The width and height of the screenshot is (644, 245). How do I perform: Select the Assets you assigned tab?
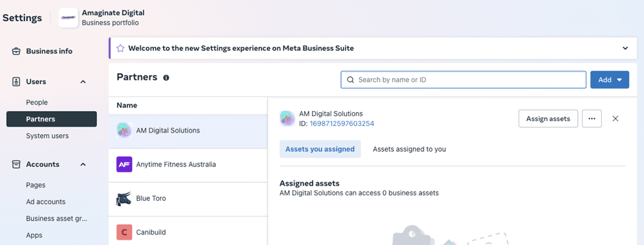click(320, 149)
